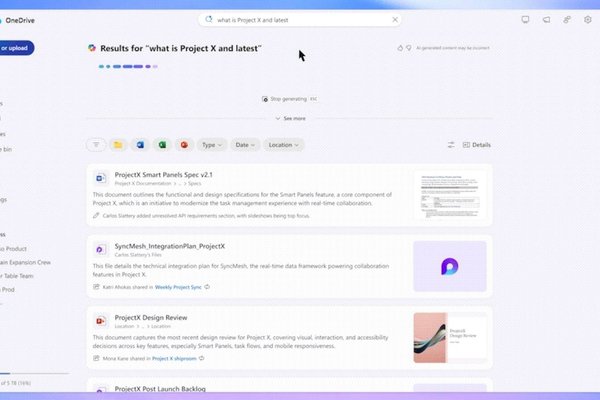Open the settings gear icon

pyautogui.click(x=588, y=20)
